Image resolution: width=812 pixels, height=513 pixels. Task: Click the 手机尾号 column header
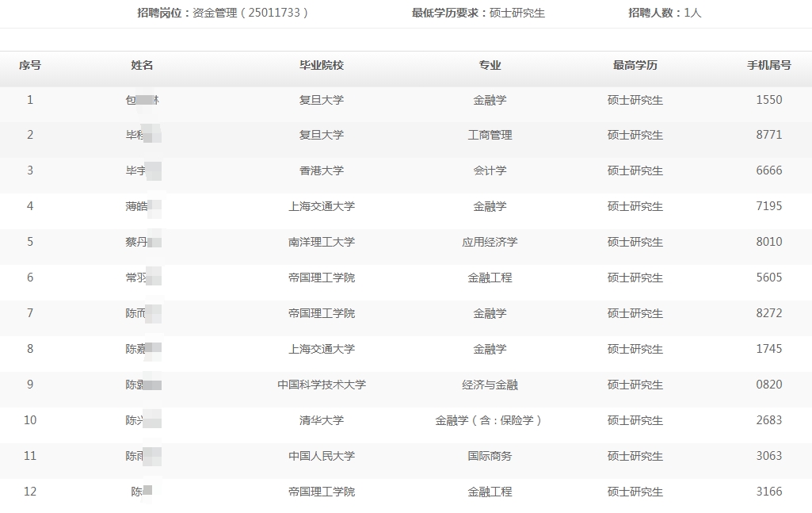768,65
